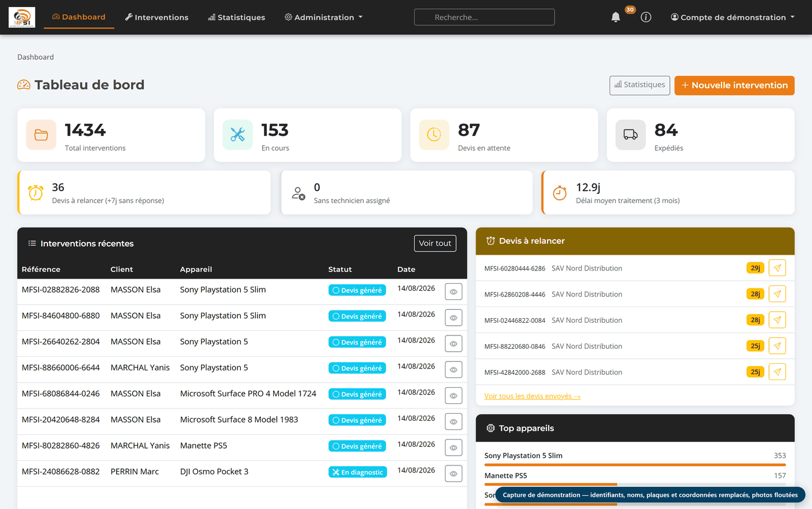View intervention MFSI-84604800-6880 with eye icon
The width and height of the screenshot is (812, 509).
click(x=454, y=318)
